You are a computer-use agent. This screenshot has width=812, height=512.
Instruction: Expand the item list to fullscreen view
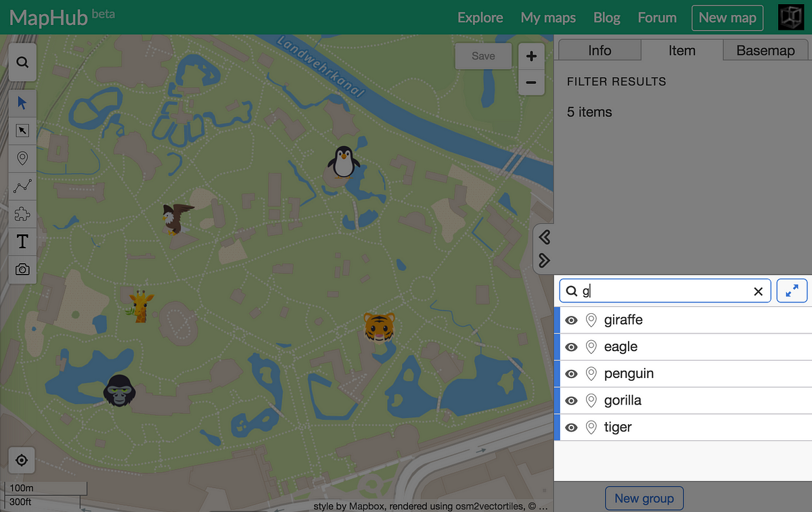(792, 291)
